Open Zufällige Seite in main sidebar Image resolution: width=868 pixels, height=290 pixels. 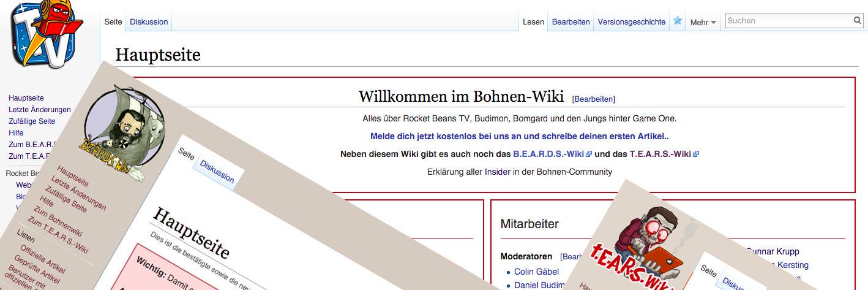[x=32, y=121]
